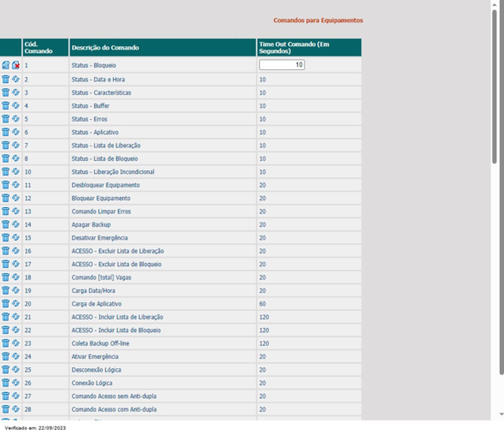The width and height of the screenshot is (504, 435).
Task: Edit command 3 Status - Características
Action: (15, 92)
